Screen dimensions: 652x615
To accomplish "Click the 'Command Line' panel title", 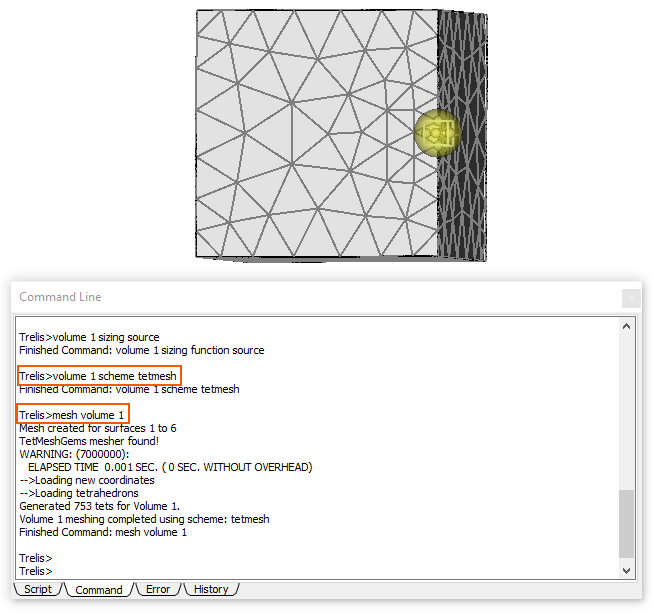I will coord(60,297).
